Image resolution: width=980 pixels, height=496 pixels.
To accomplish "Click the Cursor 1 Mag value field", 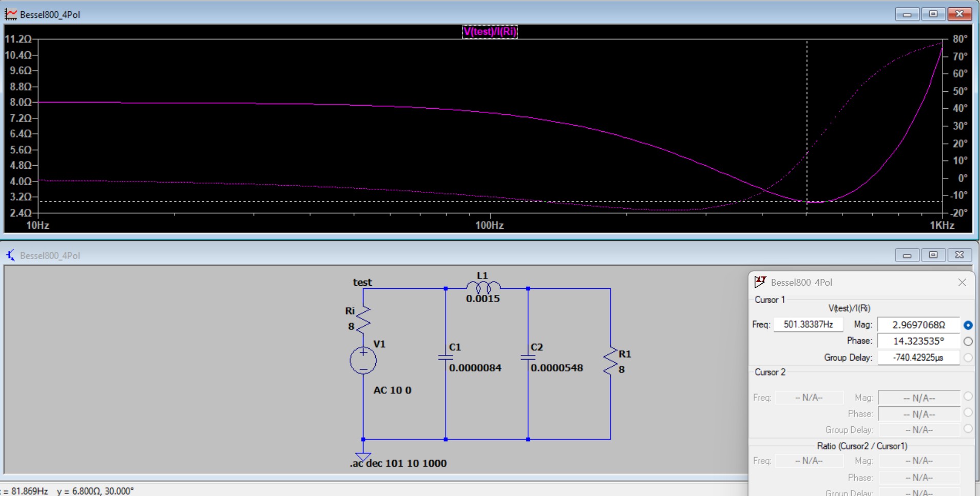I will pos(918,325).
